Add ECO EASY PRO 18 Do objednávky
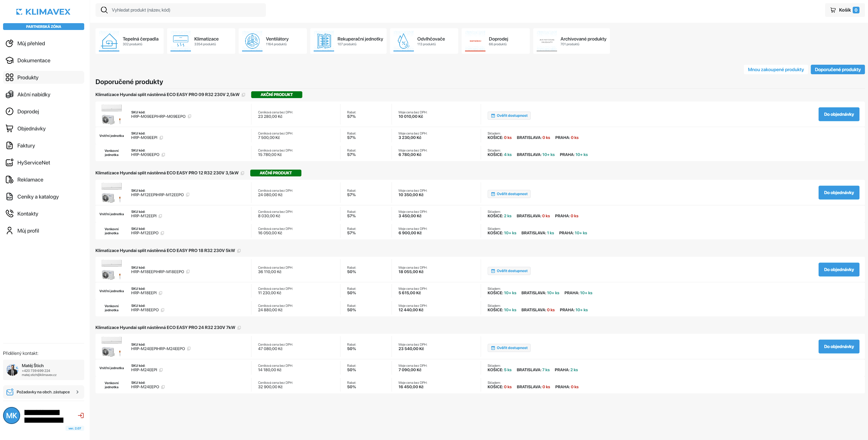Image resolution: width=868 pixels, height=440 pixels. [839, 270]
